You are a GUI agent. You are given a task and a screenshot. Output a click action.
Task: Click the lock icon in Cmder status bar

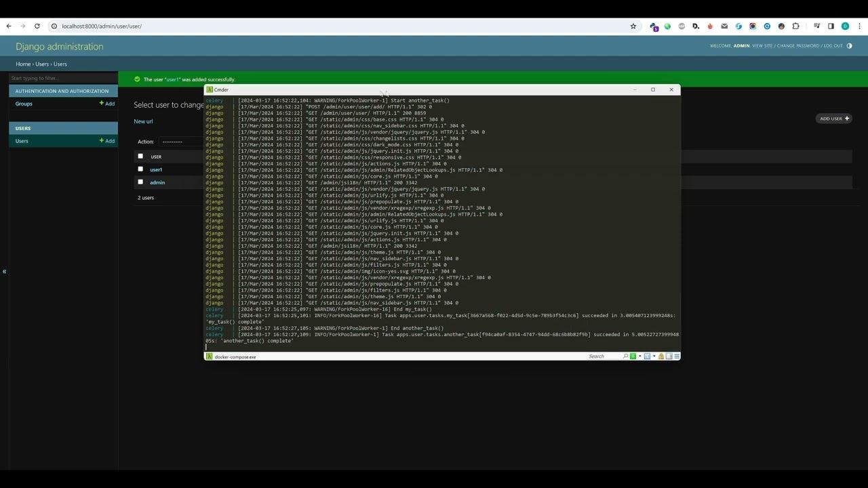tap(661, 357)
